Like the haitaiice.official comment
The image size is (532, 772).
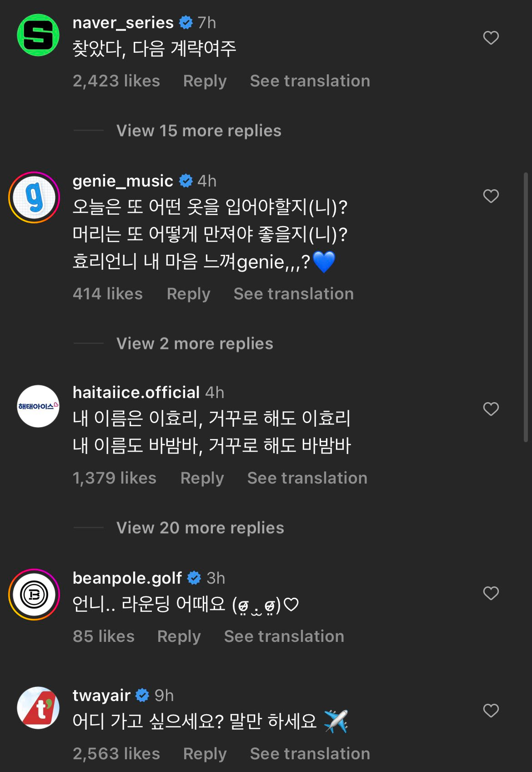(x=491, y=409)
